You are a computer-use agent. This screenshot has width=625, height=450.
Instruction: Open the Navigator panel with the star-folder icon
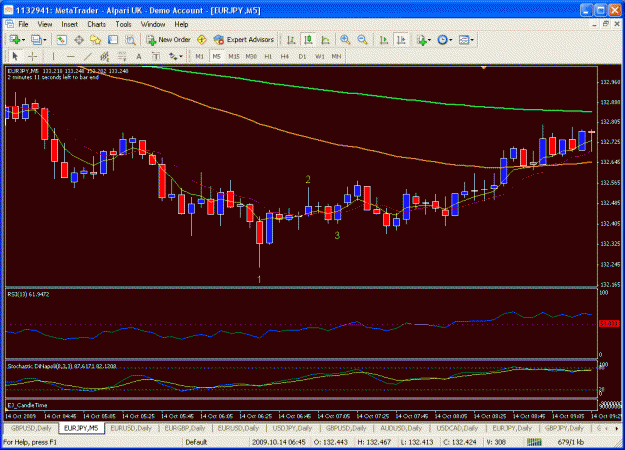point(96,39)
